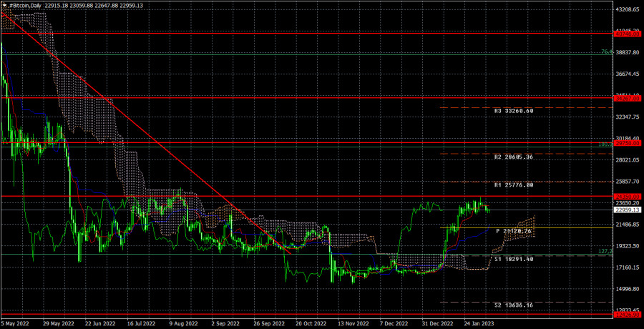Select the 100.0 Fibonacci level label
The width and height of the screenshot is (644, 329).
point(604,144)
